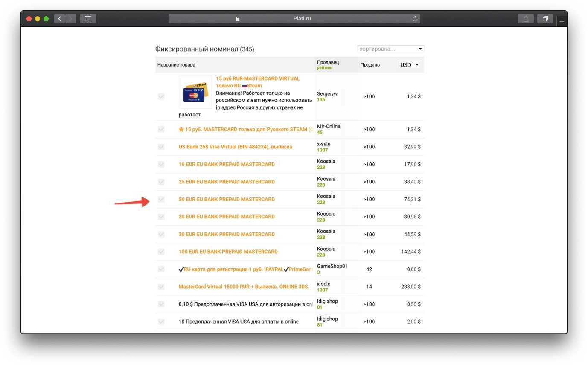Go back with Safari's back arrow

point(59,19)
